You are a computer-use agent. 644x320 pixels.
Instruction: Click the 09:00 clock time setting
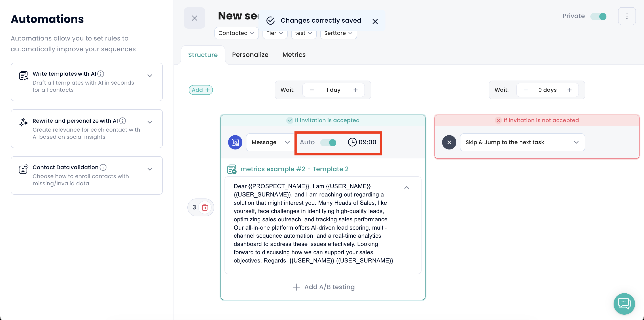362,142
